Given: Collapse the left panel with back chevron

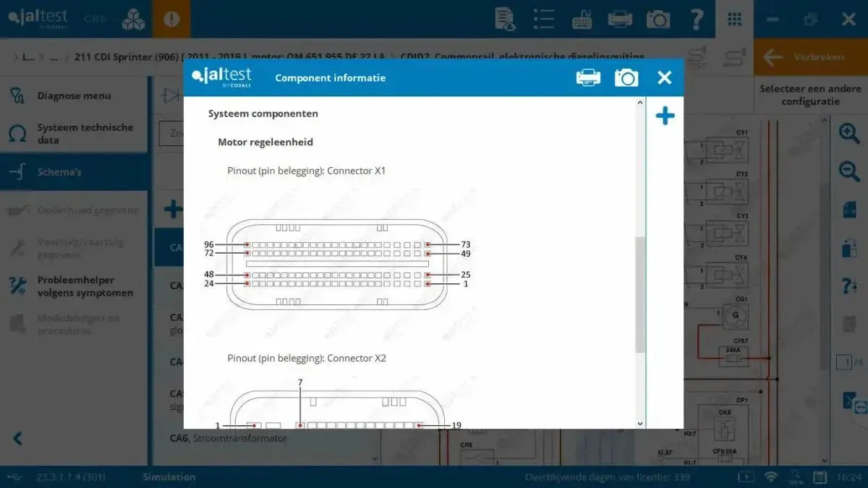Looking at the screenshot, I should click(x=16, y=437).
